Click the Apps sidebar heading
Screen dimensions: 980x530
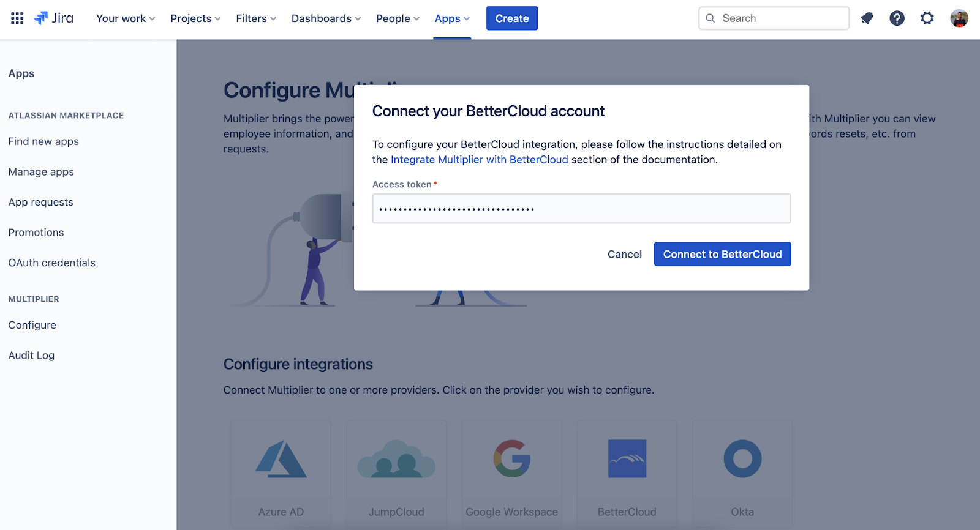21,73
